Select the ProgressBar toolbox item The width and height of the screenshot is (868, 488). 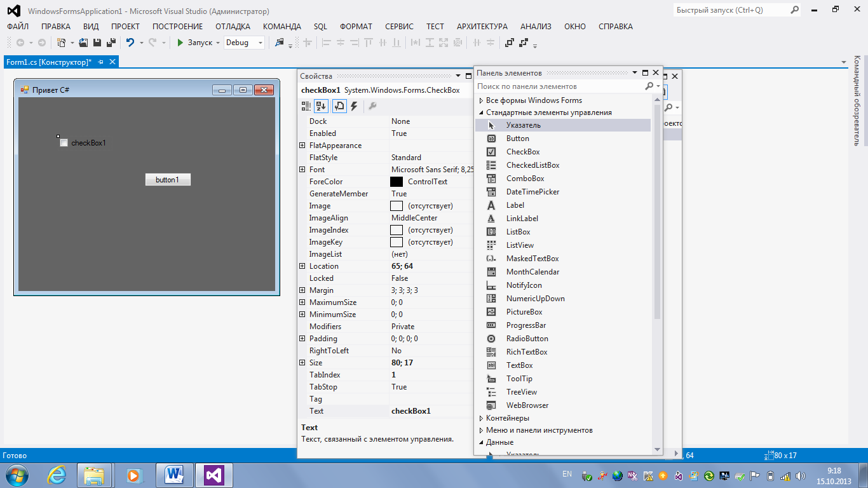click(x=563, y=325)
